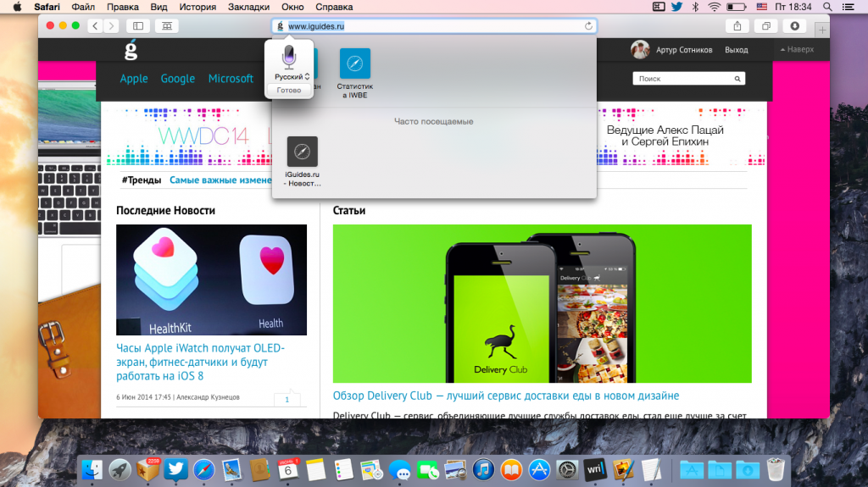Open the comment count bubble showing 1
The image size is (868, 487).
(287, 399)
